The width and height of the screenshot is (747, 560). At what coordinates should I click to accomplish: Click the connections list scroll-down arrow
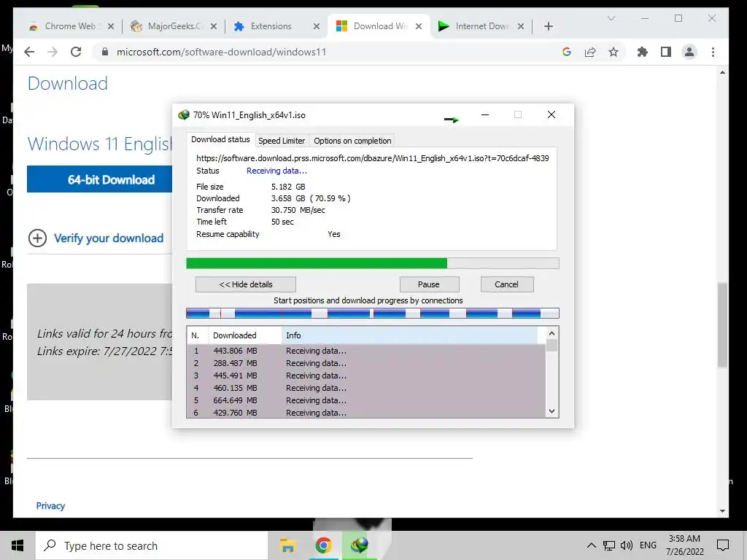pos(551,411)
